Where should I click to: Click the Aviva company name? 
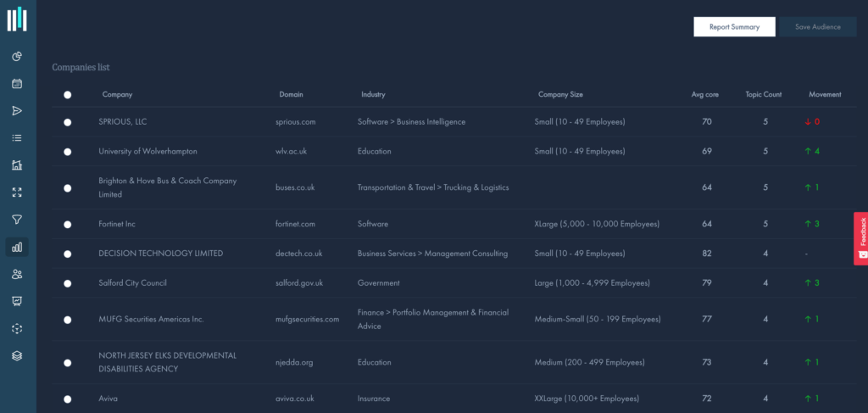(x=108, y=399)
